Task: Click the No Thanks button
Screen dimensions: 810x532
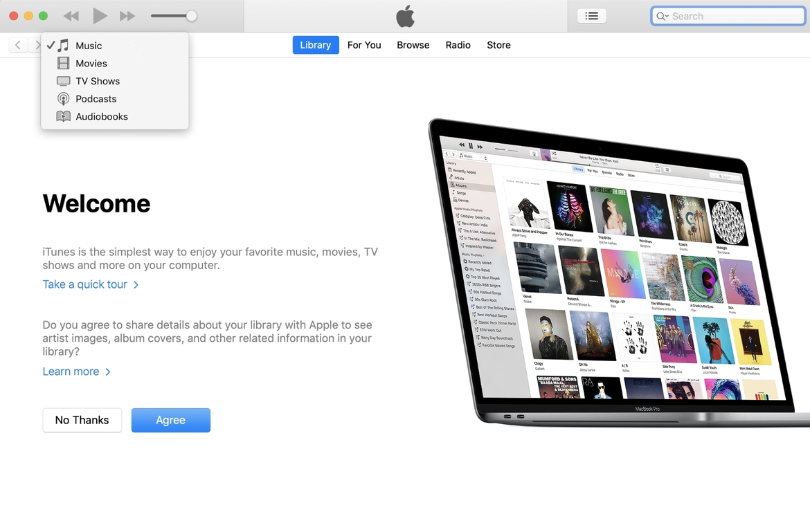Action: click(82, 420)
